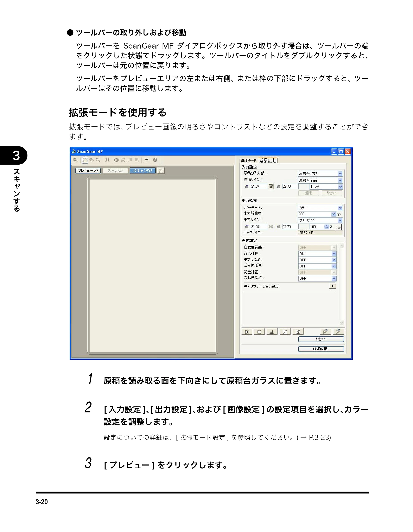Switch to the 拡張モード tab
This screenshot has width=413, height=532.
click(268, 160)
